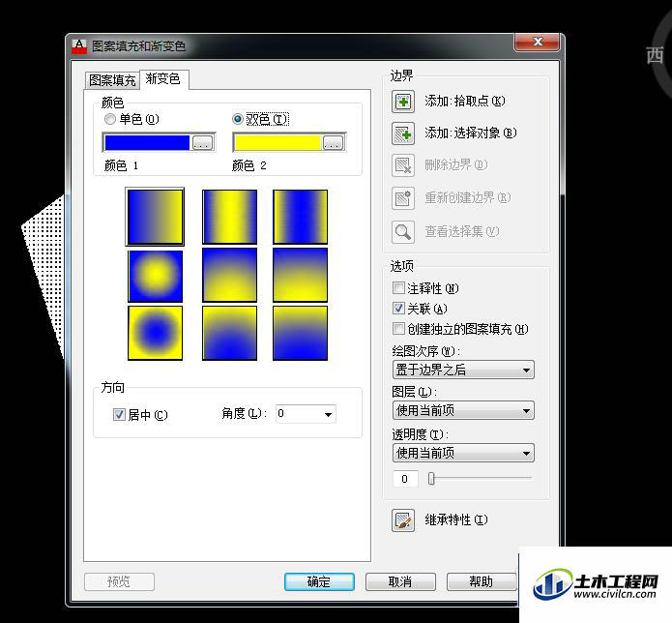Untick the 关联 checkbox
The image size is (672, 623).
tap(398, 308)
